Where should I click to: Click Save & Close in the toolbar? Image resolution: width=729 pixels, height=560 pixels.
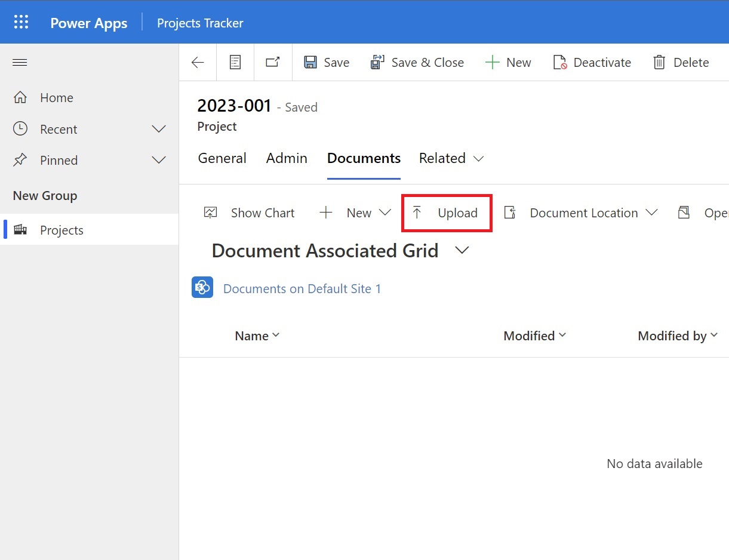[x=417, y=62]
